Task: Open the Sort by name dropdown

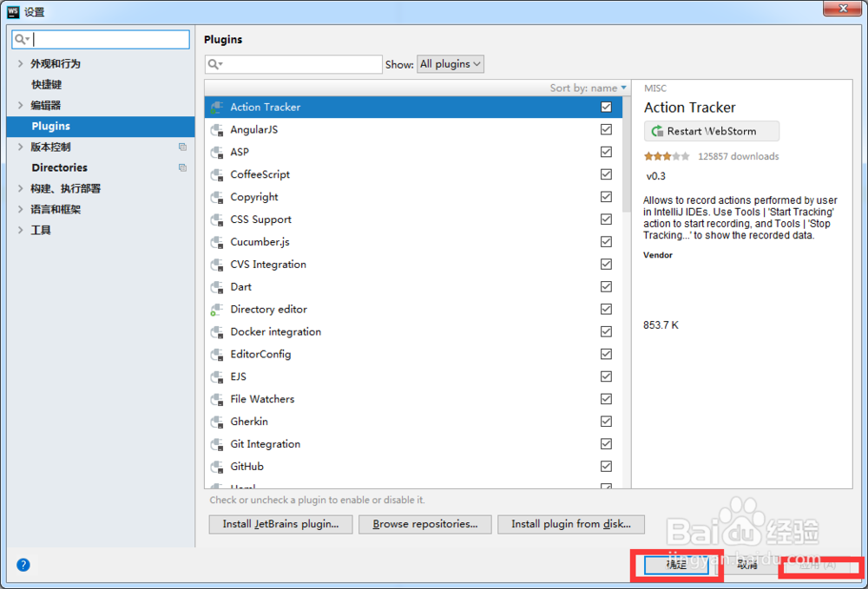Action: tap(588, 88)
